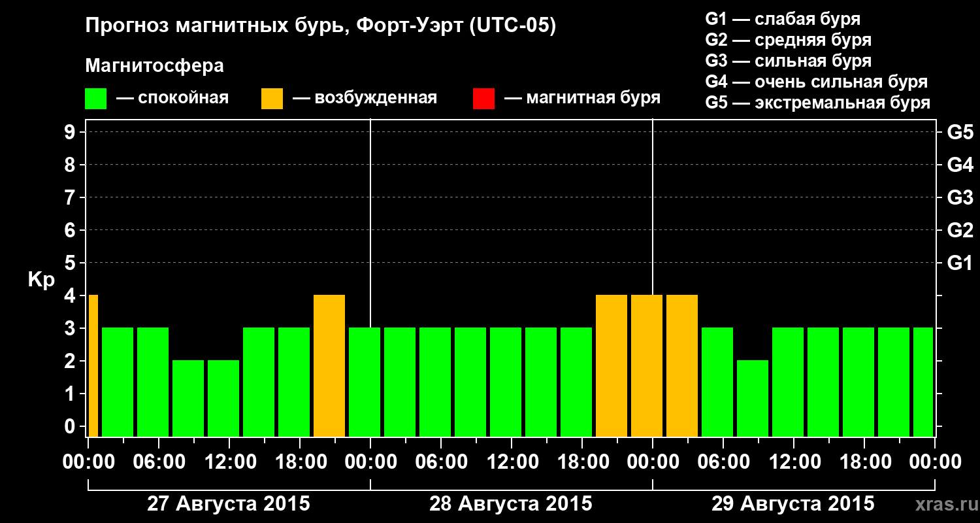This screenshot has height=523, width=980.
Task: Click the orange 'возбужденная' legend swatch
Action: pos(272,99)
